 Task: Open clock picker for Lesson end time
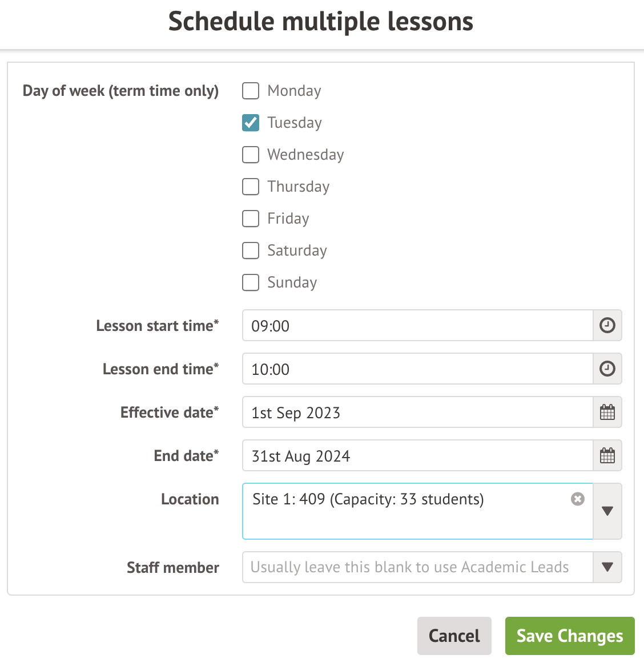pos(607,369)
